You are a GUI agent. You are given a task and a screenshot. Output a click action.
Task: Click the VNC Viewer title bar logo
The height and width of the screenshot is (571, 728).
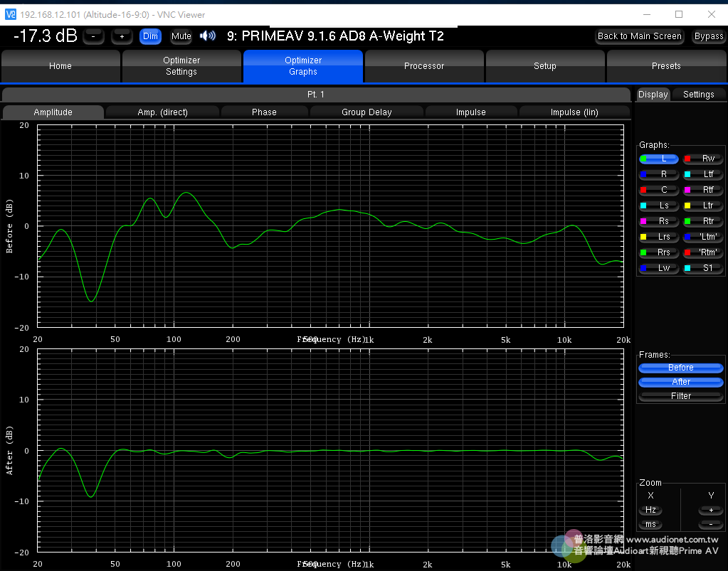coord(10,14)
